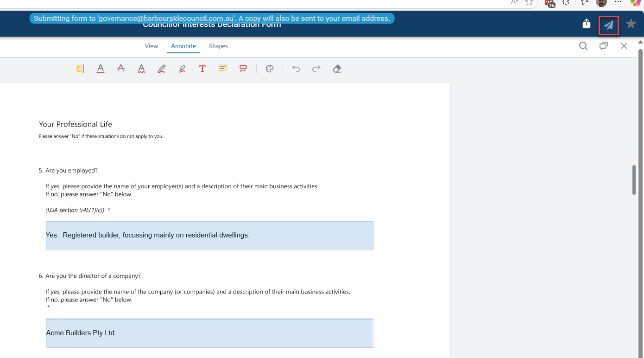Activate the free text T tool
This screenshot has width=644, height=358.
coord(202,69)
